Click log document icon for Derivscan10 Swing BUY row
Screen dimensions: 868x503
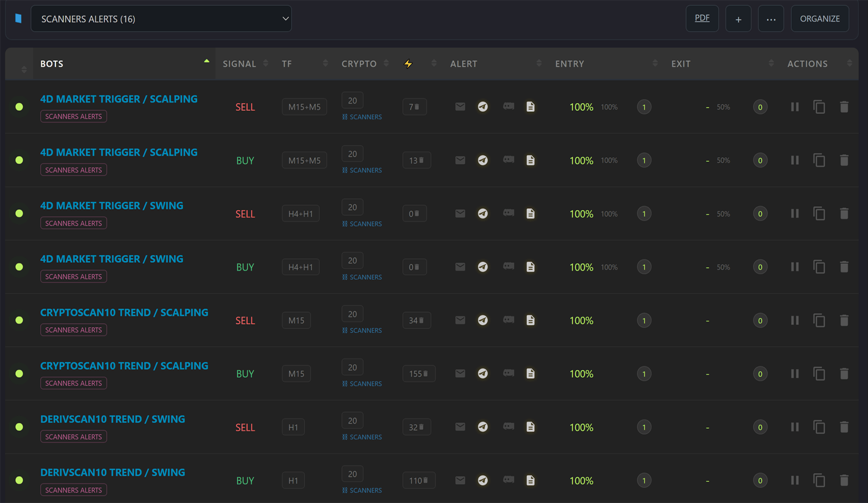click(x=531, y=480)
